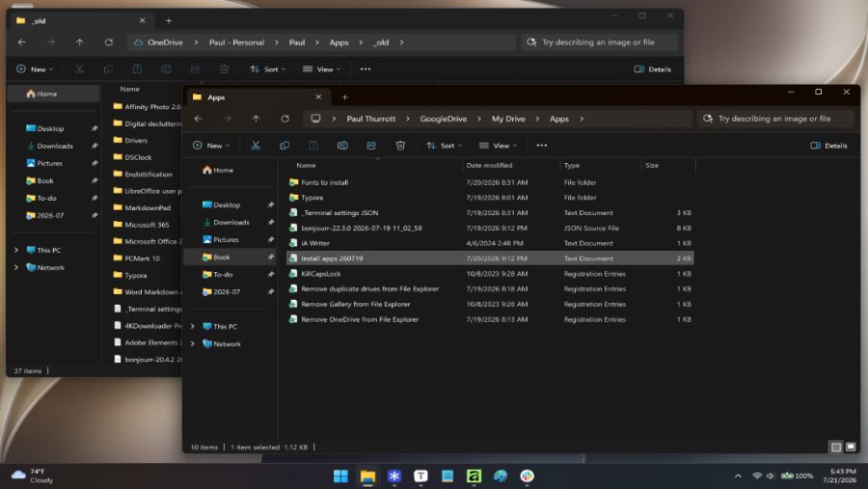Expand Network in Apps window sidebar
This screenshot has height=489, width=868.
point(192,344)
